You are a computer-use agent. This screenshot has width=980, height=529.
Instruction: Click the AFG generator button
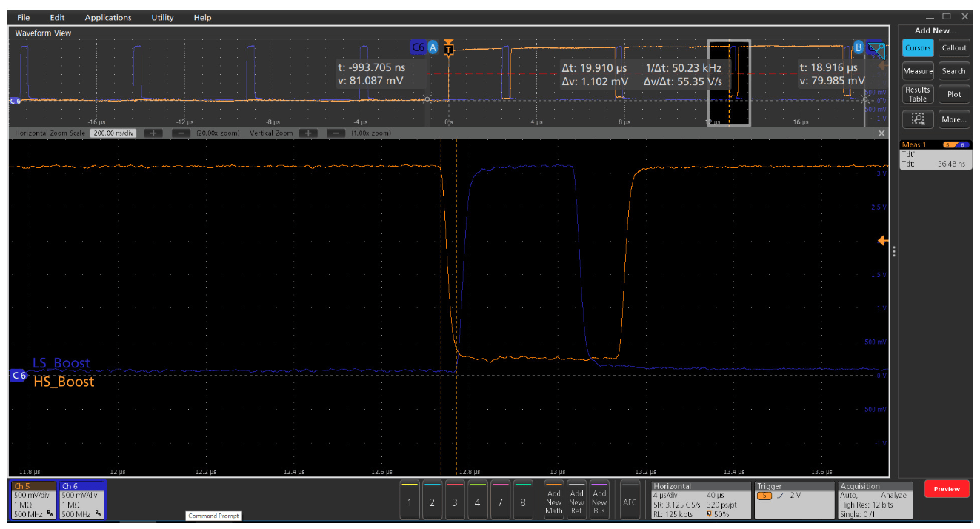[630, 502]
